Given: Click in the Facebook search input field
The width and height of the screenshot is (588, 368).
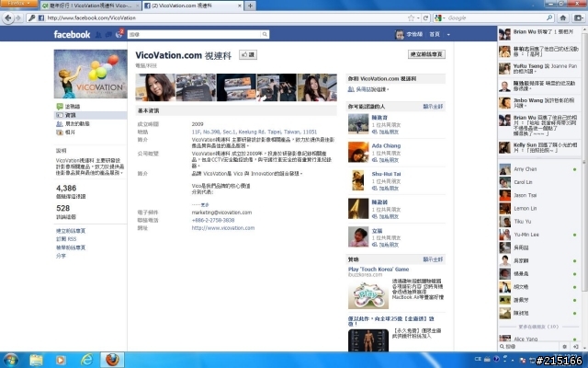Looking at the screenshot, I should pyautogui.click(x=194, y=34).
